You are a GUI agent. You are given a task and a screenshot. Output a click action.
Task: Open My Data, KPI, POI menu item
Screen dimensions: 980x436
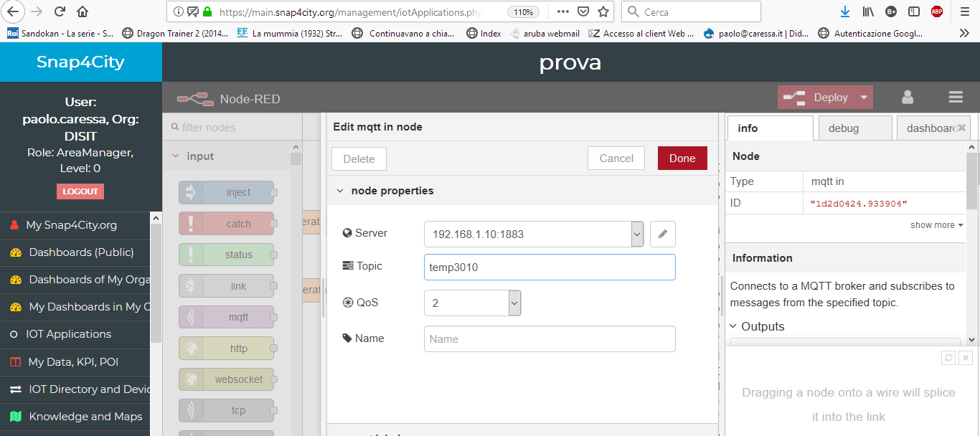[75, 362]
